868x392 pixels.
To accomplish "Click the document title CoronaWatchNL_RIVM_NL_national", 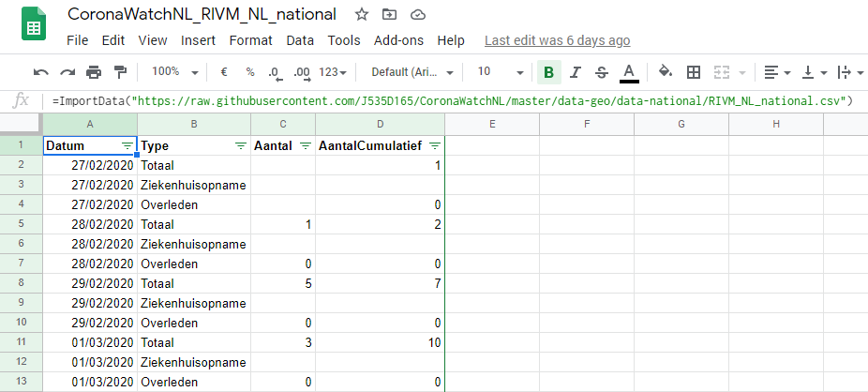I will (x=202, y=14).
